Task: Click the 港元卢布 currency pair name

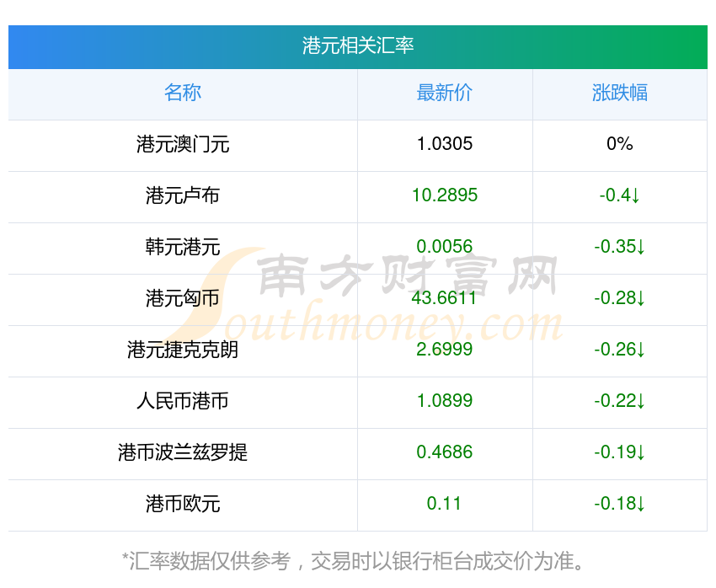Action: point(183,195)
